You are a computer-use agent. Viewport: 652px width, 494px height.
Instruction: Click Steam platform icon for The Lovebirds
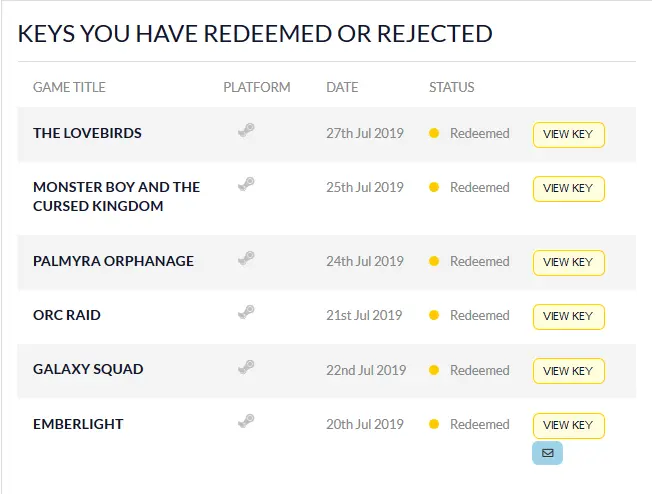click(x=246, y=131)
